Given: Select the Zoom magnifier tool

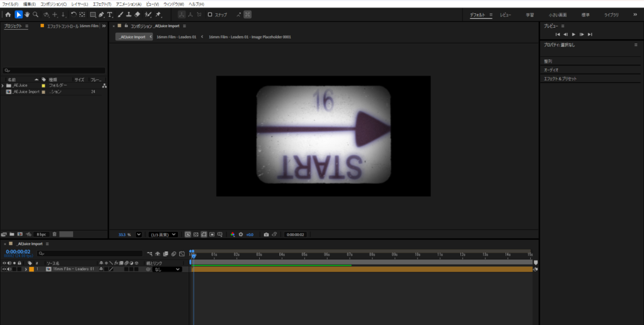Looking at the screenshot, I should 35,14.
